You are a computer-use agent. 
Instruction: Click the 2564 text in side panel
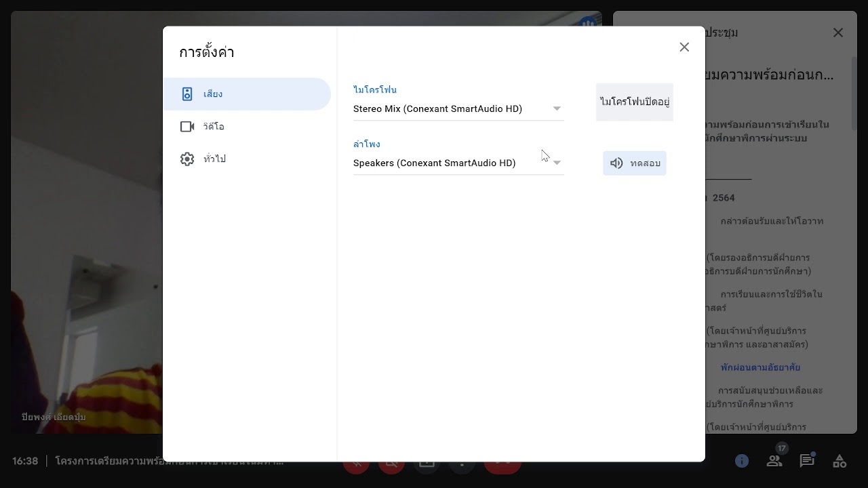(724, 198)
